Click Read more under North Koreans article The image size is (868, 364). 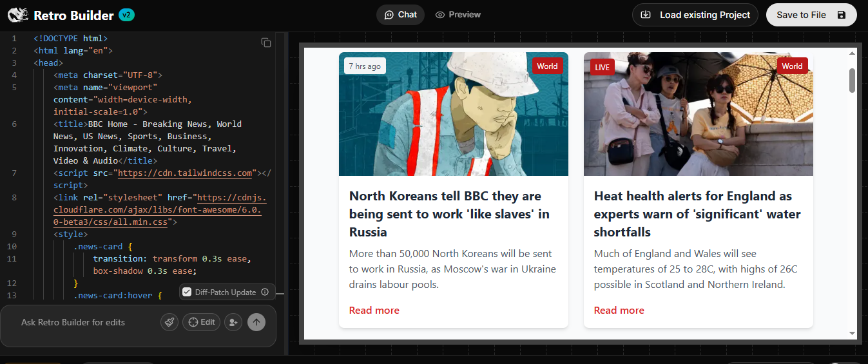click(x=374, y=311)
